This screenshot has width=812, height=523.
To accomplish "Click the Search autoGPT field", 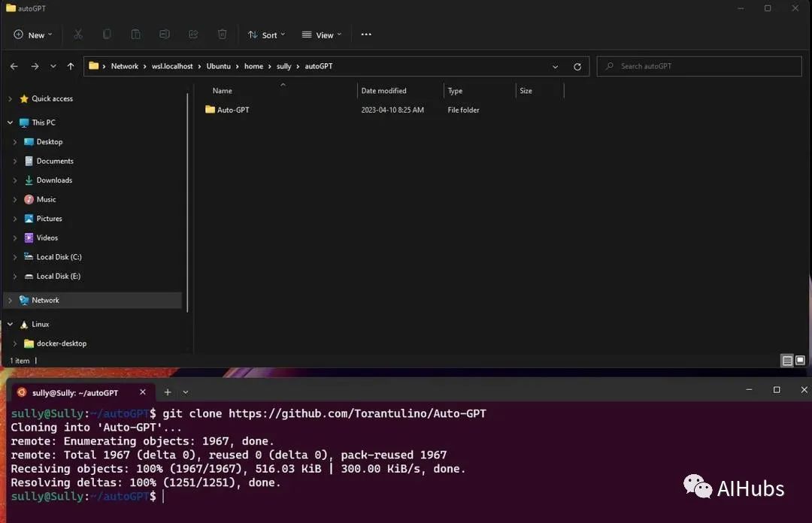I will click(x=699, y=66).
